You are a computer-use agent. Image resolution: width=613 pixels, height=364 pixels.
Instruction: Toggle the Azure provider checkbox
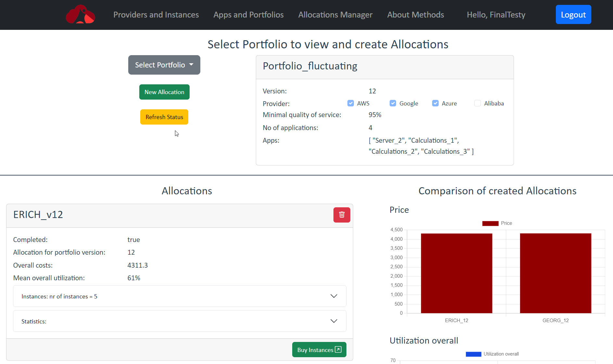[435, 103]
